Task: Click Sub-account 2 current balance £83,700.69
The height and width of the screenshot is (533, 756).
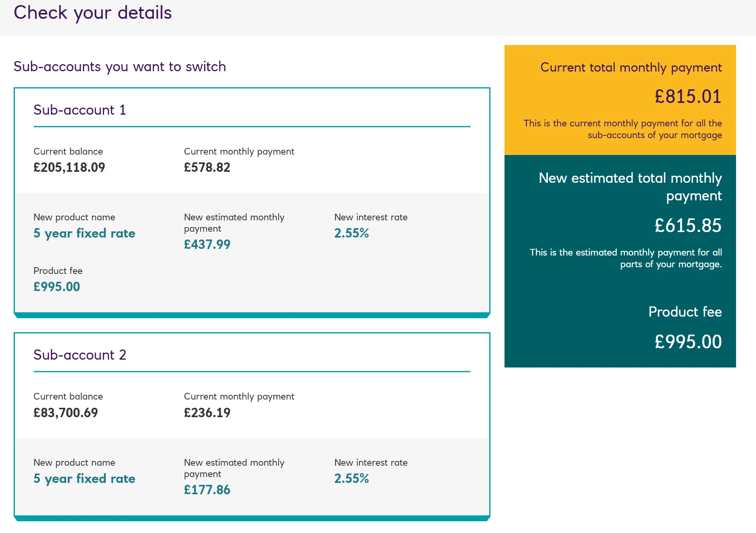Action: 66,413
